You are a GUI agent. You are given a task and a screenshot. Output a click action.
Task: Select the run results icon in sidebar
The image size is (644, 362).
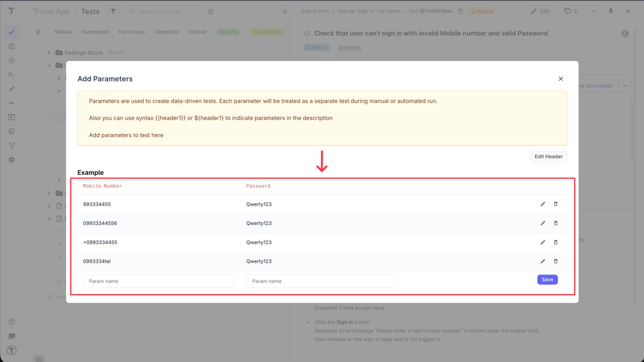pos(11,60)
